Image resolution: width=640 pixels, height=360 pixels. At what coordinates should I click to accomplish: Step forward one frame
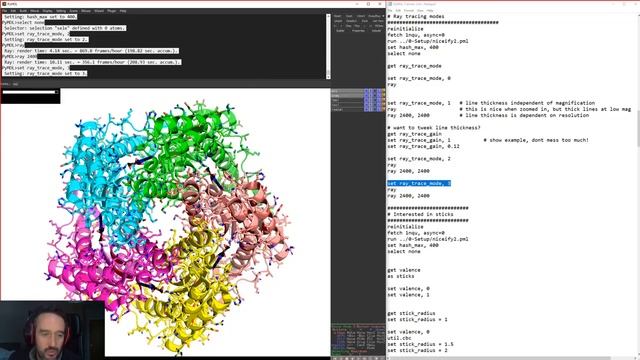364,26
